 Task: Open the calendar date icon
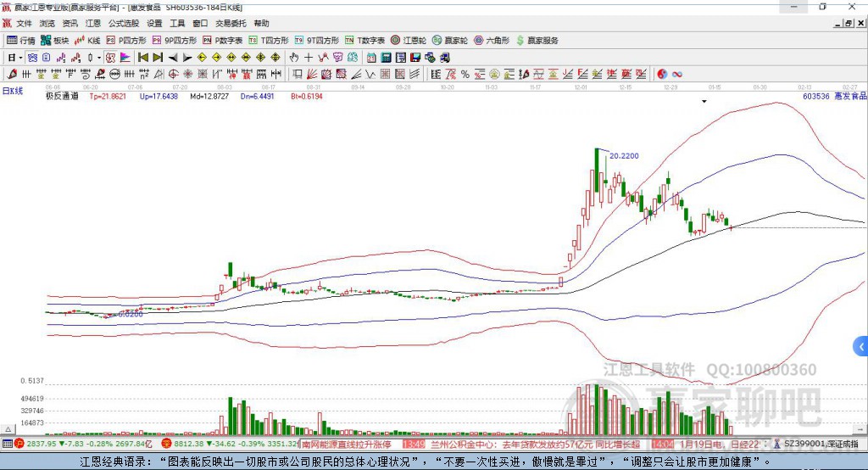click(371, 58)
